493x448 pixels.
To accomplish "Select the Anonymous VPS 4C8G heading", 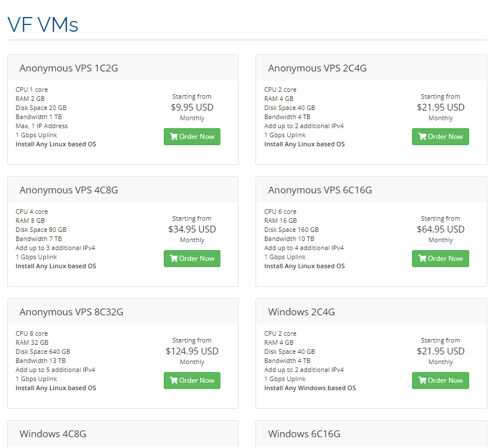I will point(69,190).
